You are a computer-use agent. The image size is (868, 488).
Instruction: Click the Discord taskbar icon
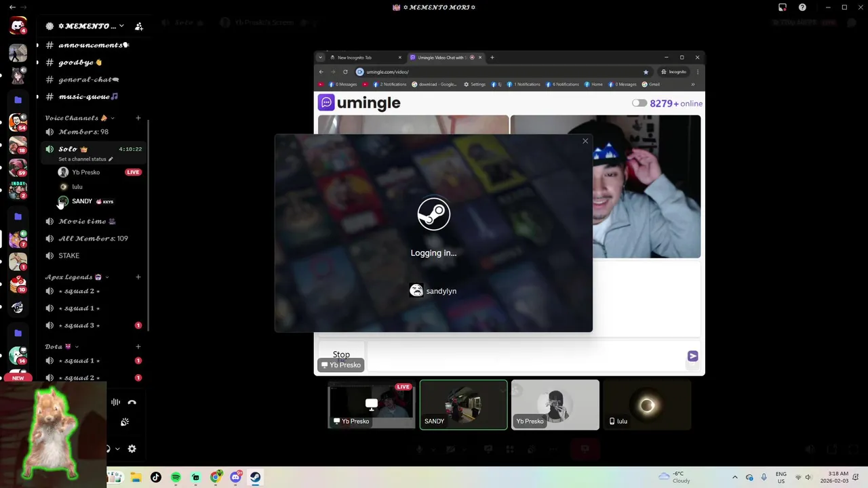235,477
